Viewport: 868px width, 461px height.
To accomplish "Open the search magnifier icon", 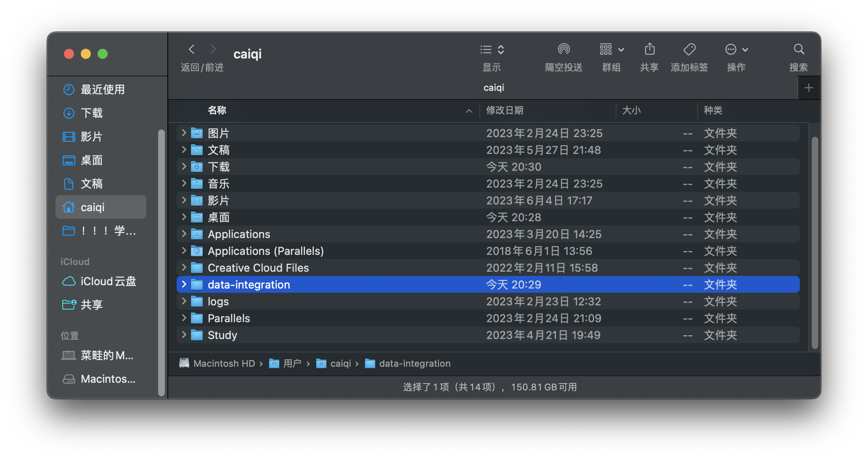I will 799,50.
